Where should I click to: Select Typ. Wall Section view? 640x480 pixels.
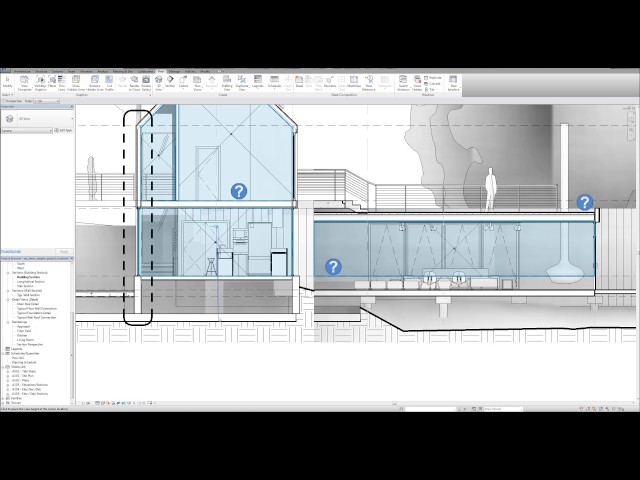click(x=28, y=295)
